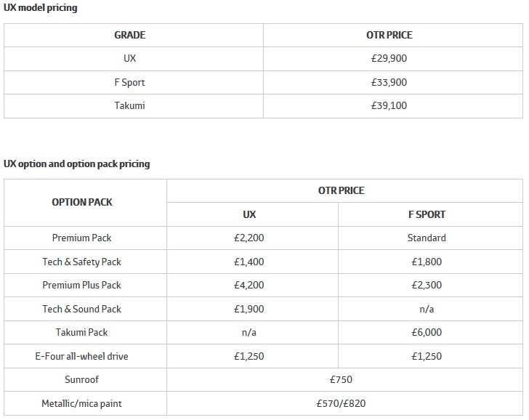
Task: Select the £570/£820 paint price cell
Action: click(341, 403)
